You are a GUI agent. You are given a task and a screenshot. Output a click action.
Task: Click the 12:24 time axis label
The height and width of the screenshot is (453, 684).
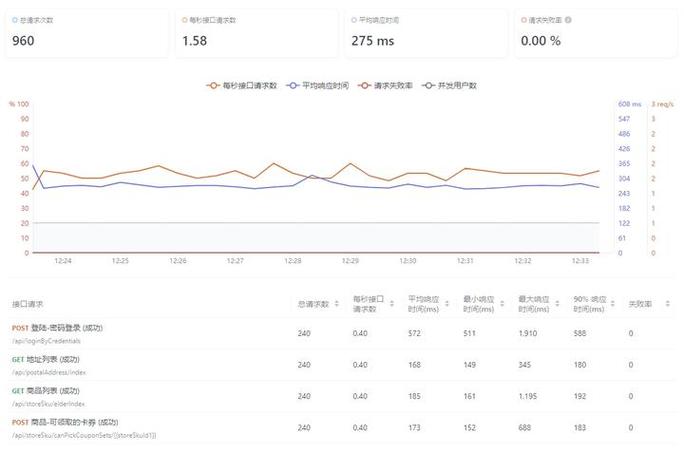[63, 261]
